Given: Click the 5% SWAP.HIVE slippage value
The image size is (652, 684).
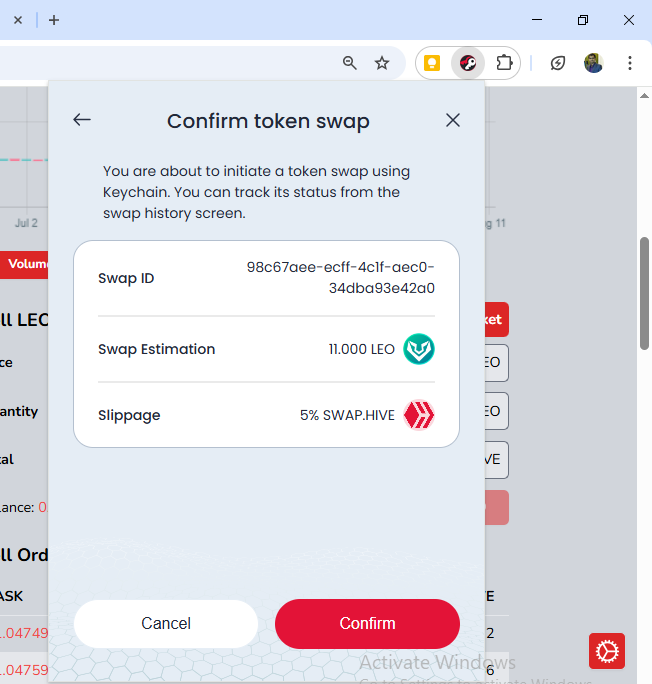Looking at the screenshot, I should pyautogui.click(x=347, y=415).
